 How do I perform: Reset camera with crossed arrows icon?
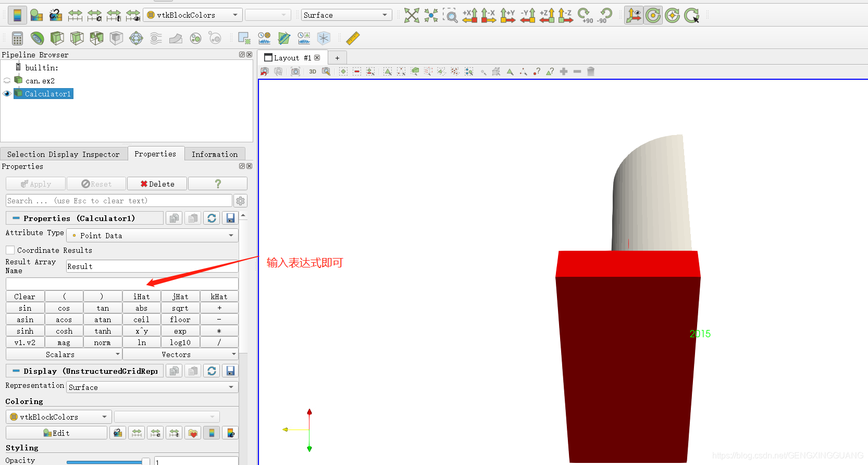412,15
